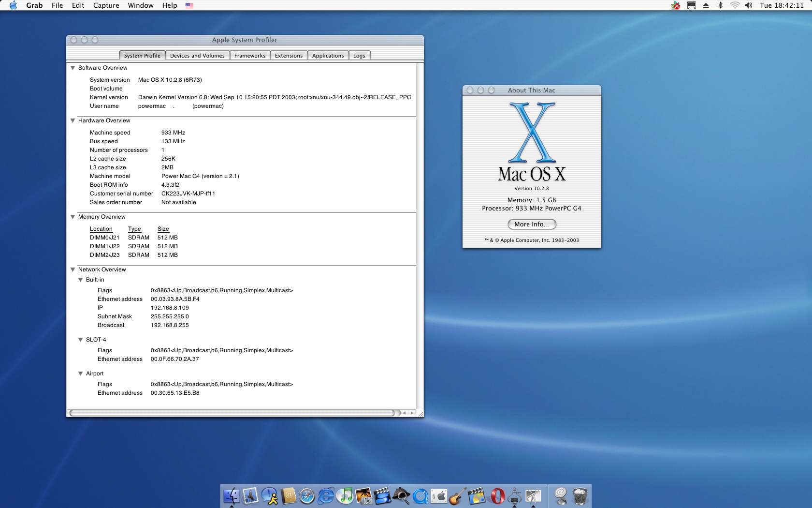Collapse the SLOT-4 network entry
The width and height of the screenshot is (812, 508).
point(81,340)
